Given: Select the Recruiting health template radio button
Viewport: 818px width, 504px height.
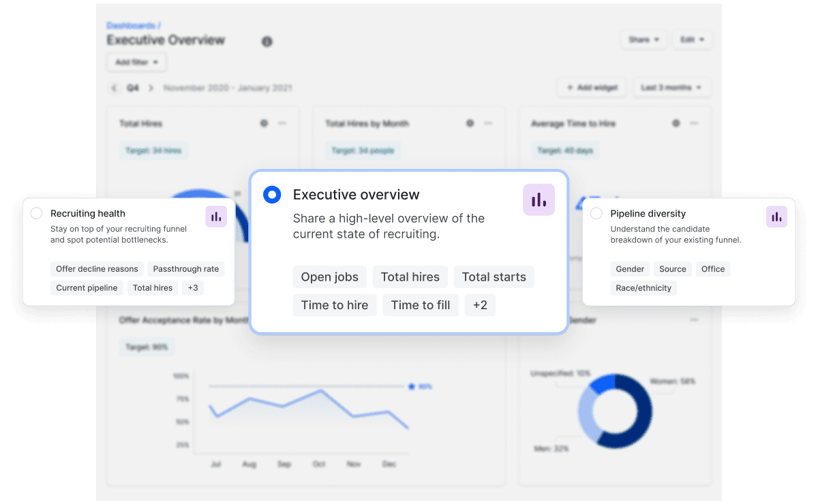Looking at the screenshot, I should point(37,213).
